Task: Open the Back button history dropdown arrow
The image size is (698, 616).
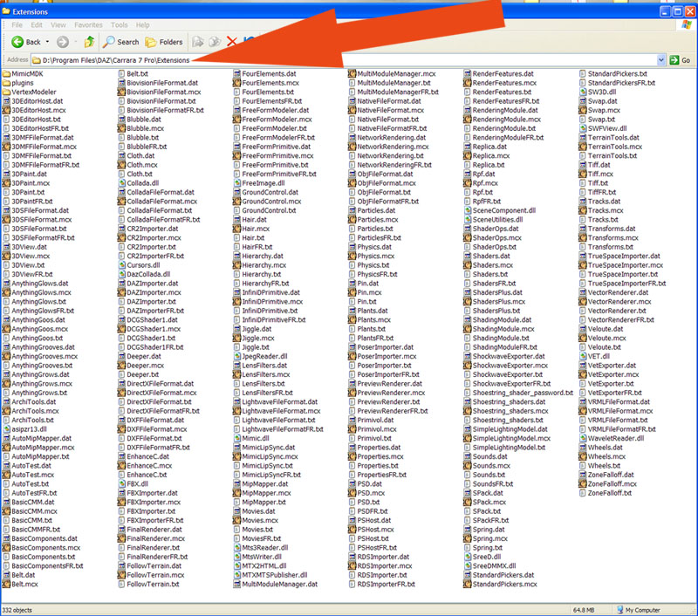Action: click(47, 42)
